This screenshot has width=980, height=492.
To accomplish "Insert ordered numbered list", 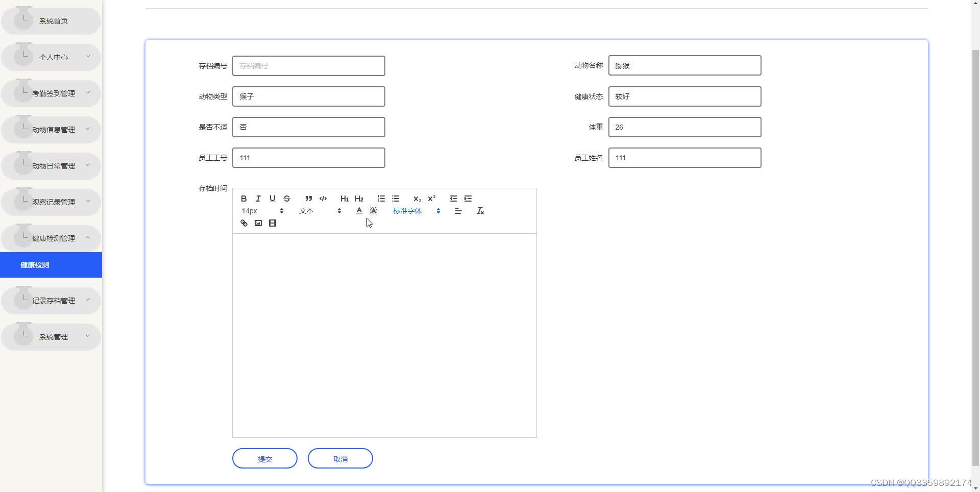I will click(381, 199).
